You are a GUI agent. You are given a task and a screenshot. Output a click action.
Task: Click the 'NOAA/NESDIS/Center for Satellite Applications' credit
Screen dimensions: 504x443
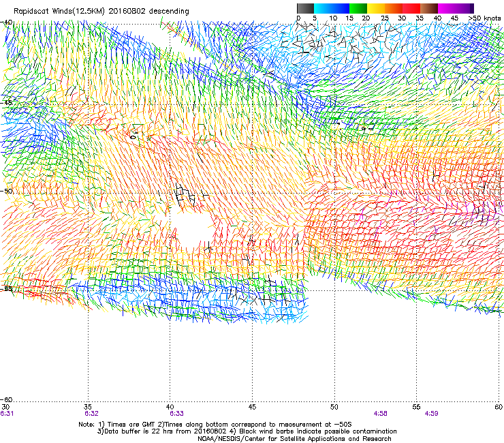[x=272, y=439]
